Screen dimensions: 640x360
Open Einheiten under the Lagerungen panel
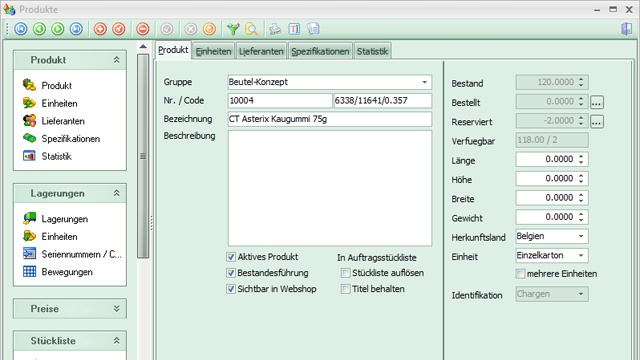[x=59, y=236]
